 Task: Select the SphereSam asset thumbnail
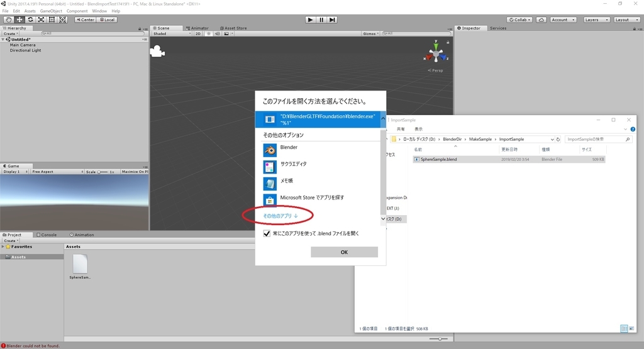pos(80,264)
